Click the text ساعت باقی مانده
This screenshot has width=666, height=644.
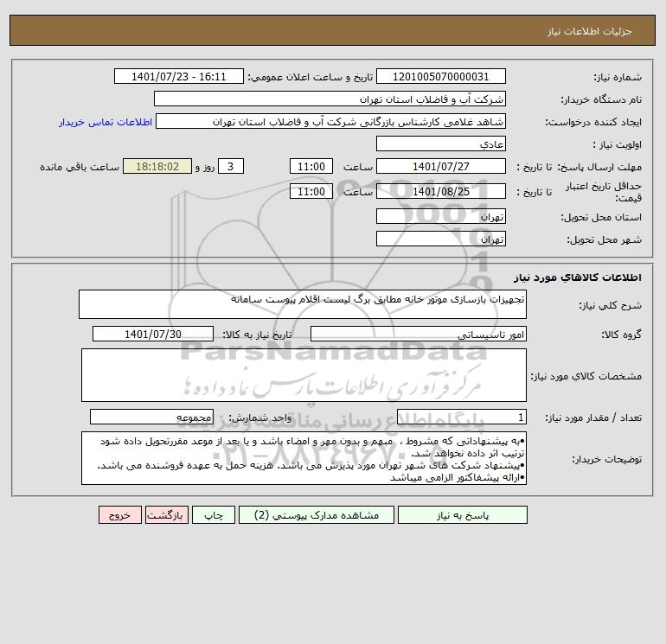[80, 167]
